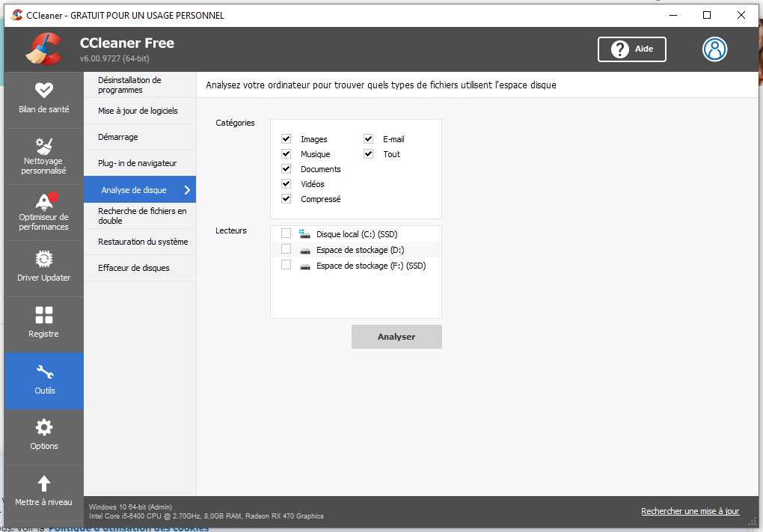This screenshot has height=532, width=763.
Task: Uncheck the Images category checkbox
Action: 286,139
